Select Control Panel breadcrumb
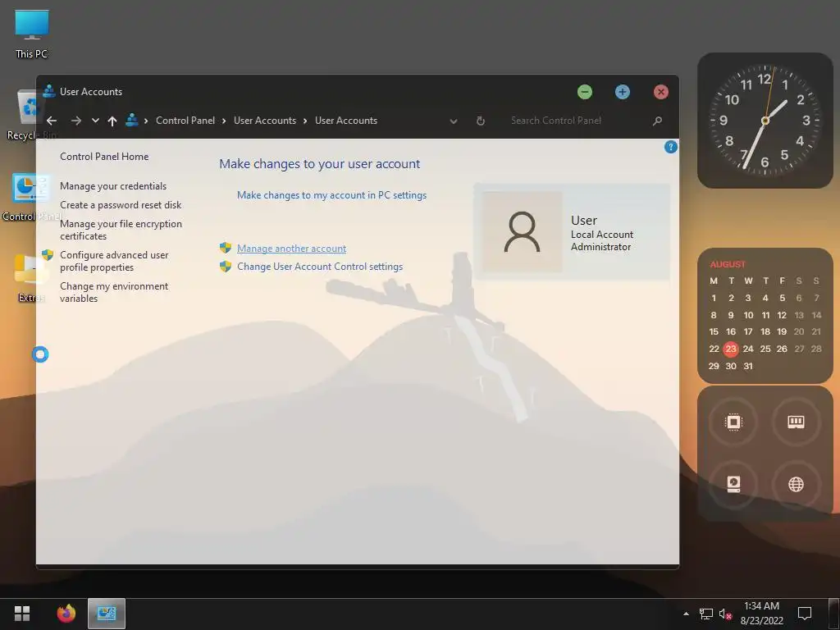This screenshot has height=630, width=840. [x=185, y=121]
